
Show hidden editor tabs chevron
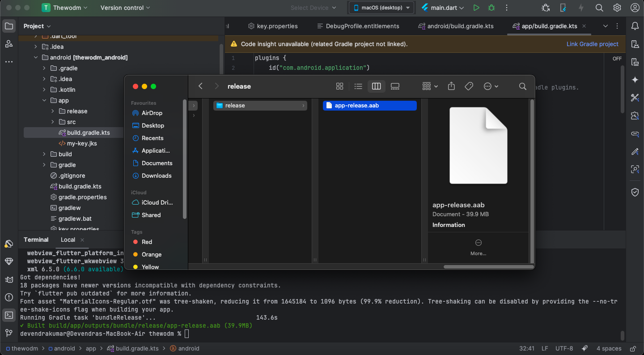tap(606, 26)
